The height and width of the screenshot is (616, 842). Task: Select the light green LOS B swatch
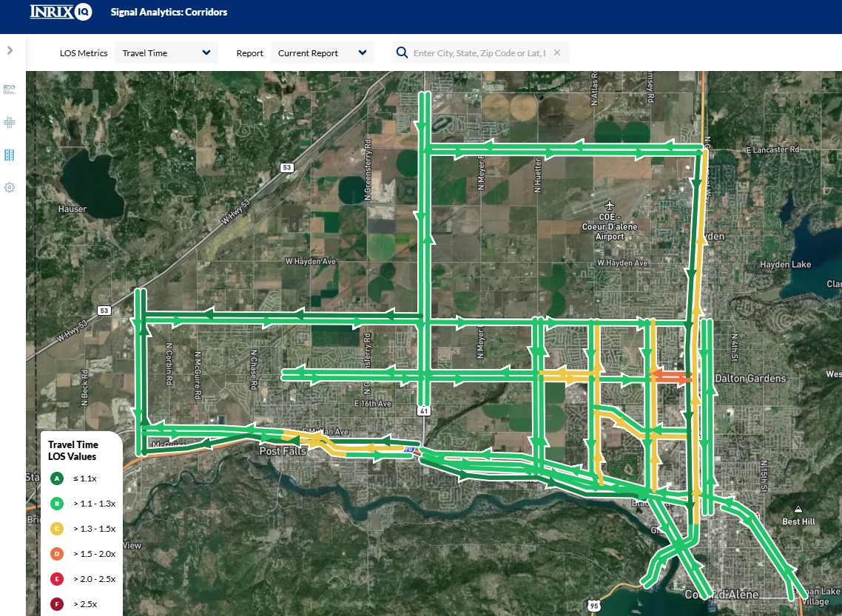55,504
